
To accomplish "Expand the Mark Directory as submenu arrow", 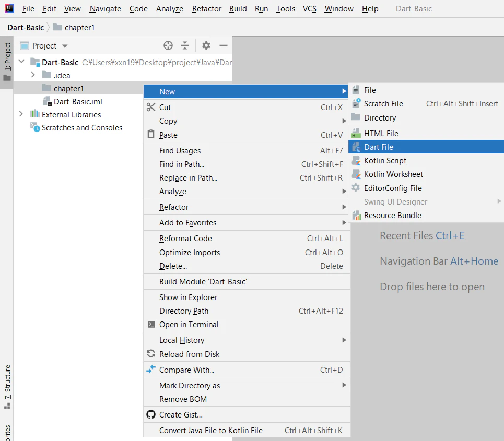I will tap(344, 385).
